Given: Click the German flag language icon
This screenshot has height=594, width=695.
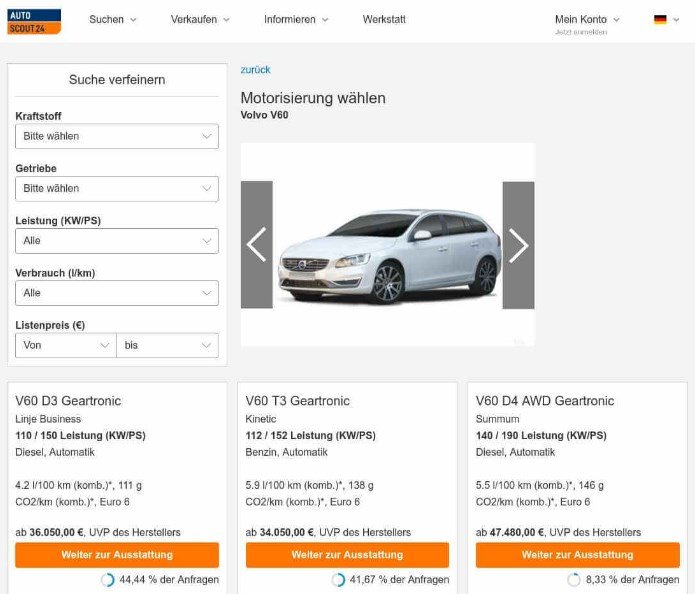Looking at the screenshot, I should point(660,20).
